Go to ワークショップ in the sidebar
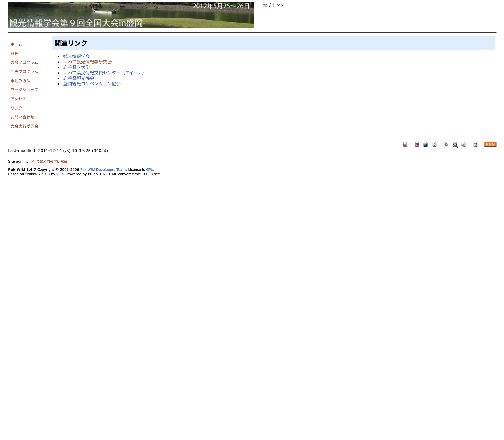 (x=24, y=90)
